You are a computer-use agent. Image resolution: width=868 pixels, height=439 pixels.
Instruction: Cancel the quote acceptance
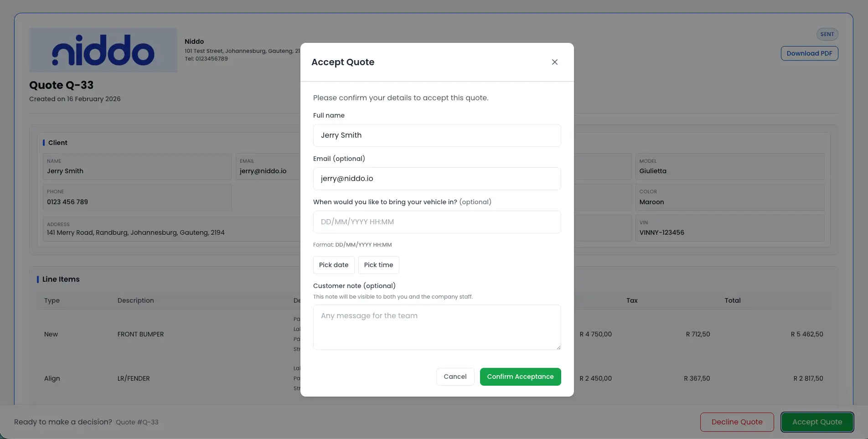click(x=455, y=377)
